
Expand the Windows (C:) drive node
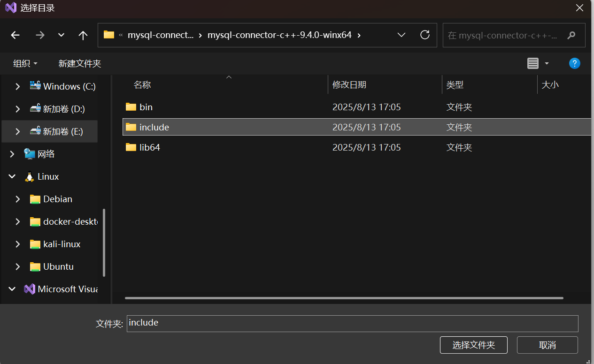(18, 86)
